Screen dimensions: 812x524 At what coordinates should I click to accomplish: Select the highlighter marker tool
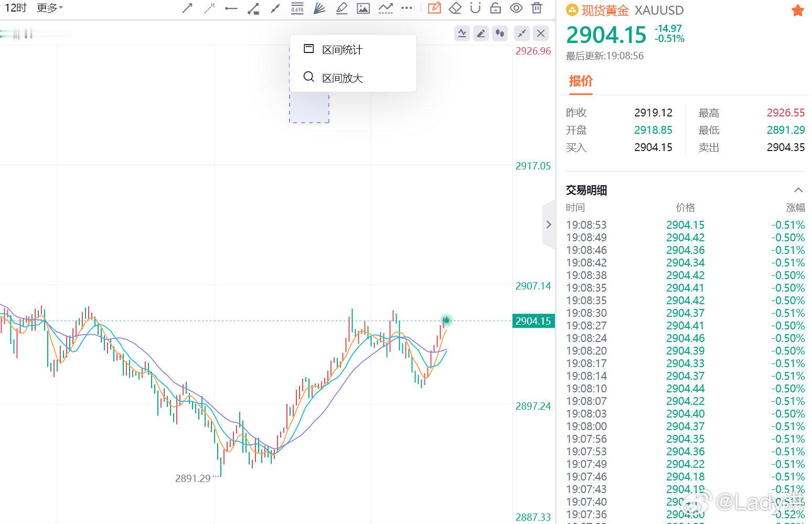click(x=341, y=8)
